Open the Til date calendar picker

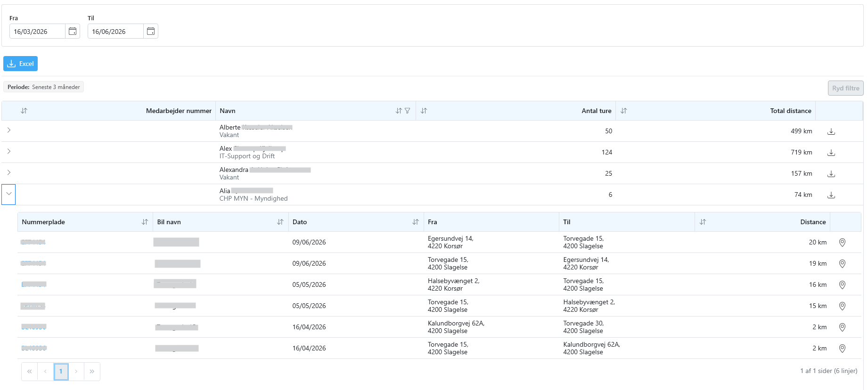(151, 31)
